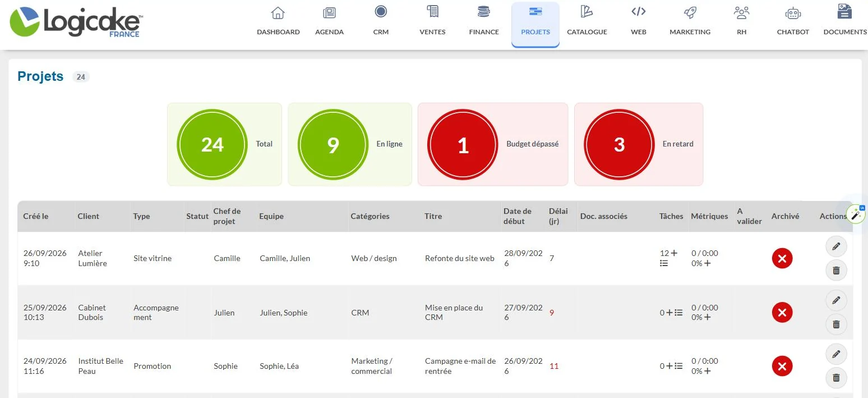Add a task to Refonte du site web
This screenshot has height=398, width=868.
click(674, 253)
